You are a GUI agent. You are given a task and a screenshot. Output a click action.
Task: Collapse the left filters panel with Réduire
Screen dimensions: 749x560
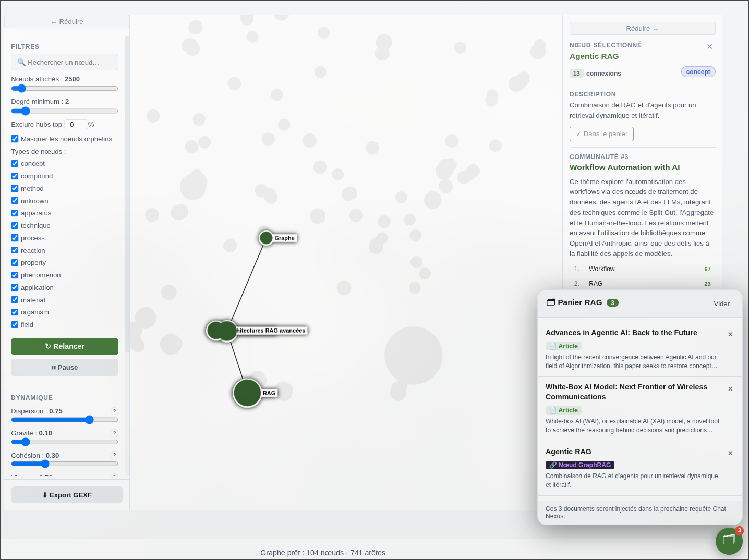pos(67,21)
